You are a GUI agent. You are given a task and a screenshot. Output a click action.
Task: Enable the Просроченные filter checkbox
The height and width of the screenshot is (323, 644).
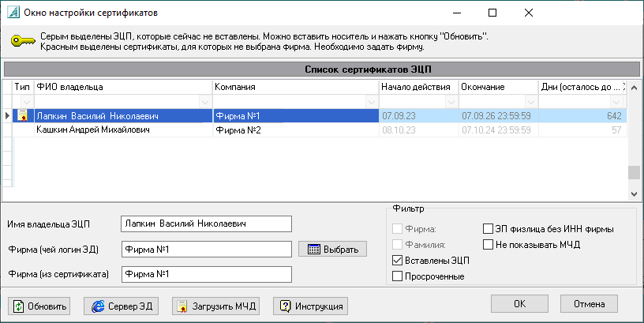398,276
